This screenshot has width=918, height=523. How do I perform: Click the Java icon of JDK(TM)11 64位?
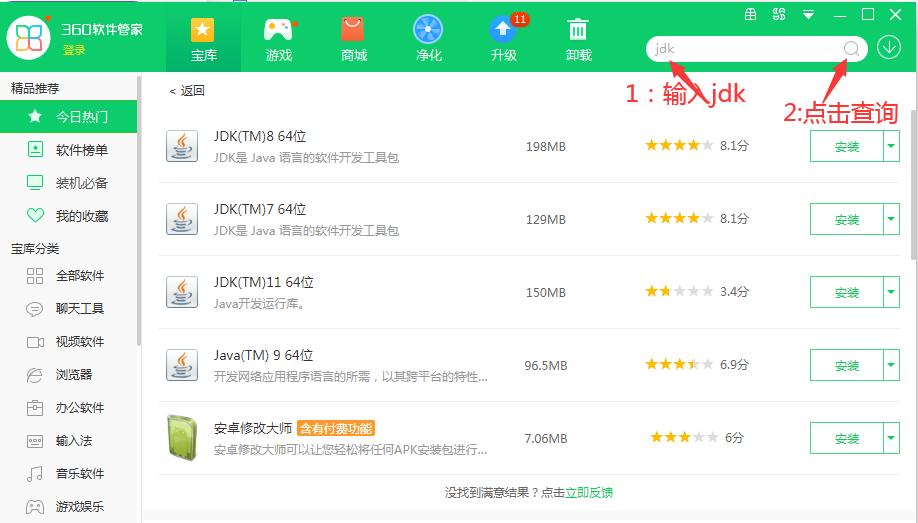pyautogui.click(x=182, y=292)
